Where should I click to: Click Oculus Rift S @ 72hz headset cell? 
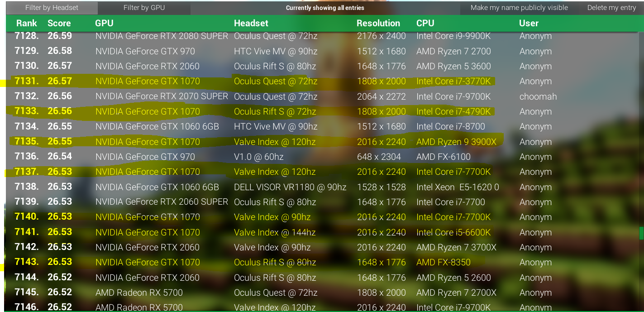[275, 111]
